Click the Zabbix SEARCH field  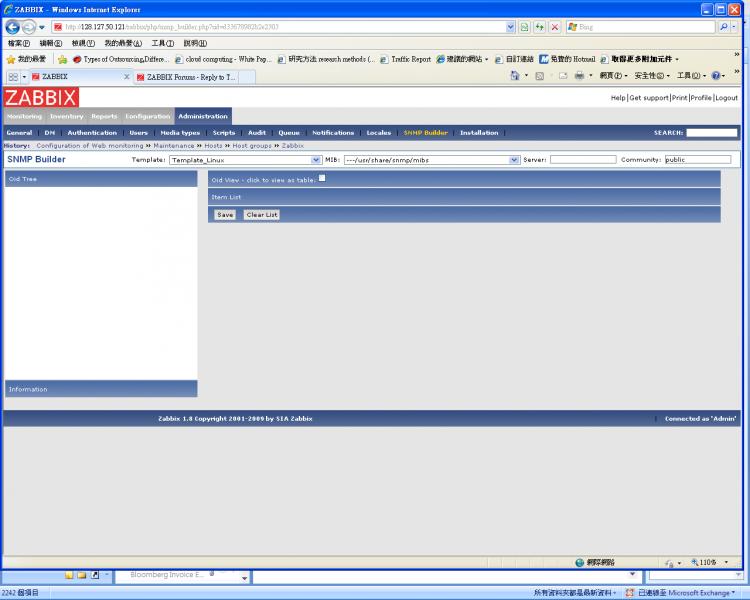712,133
